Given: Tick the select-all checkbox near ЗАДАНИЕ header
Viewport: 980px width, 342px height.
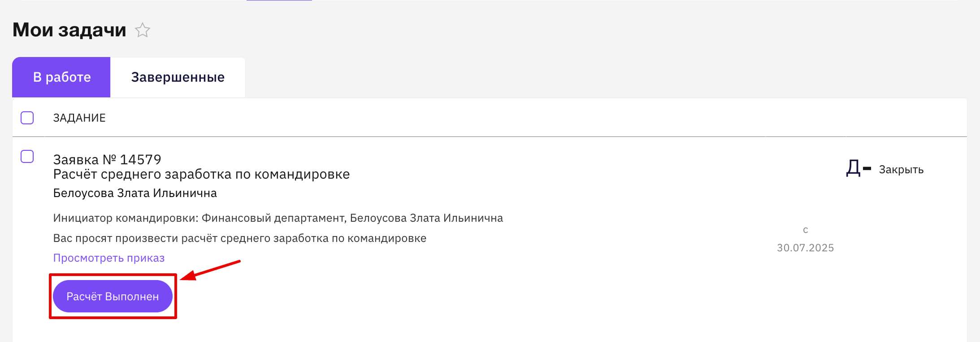Looking at the screenshot, I should coord(27,118).
